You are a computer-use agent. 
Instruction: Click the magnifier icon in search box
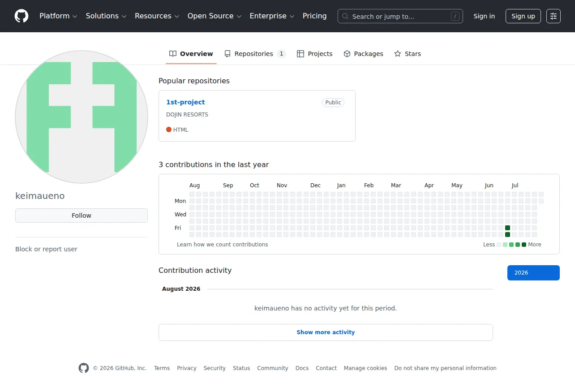[345, 16]
